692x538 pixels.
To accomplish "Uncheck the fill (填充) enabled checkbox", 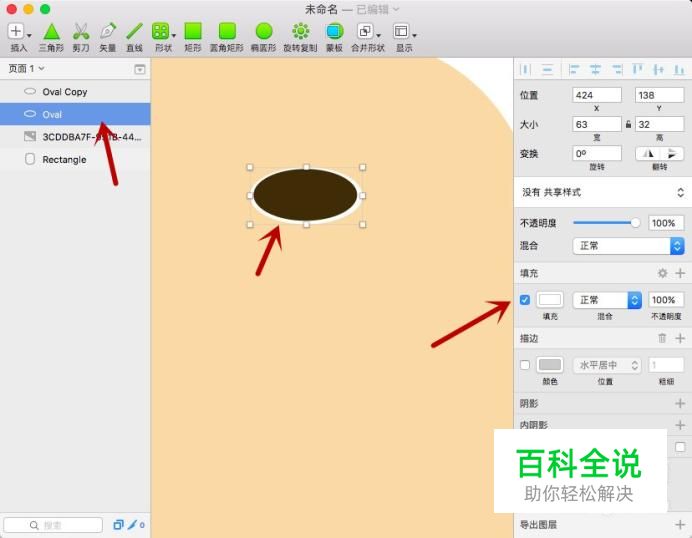I will pos(525,300).
